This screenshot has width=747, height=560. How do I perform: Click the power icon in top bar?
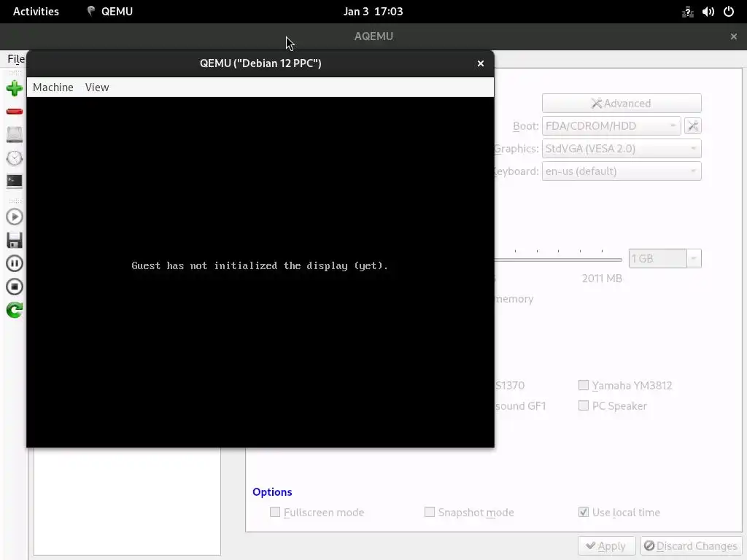(x=729, y=12)
